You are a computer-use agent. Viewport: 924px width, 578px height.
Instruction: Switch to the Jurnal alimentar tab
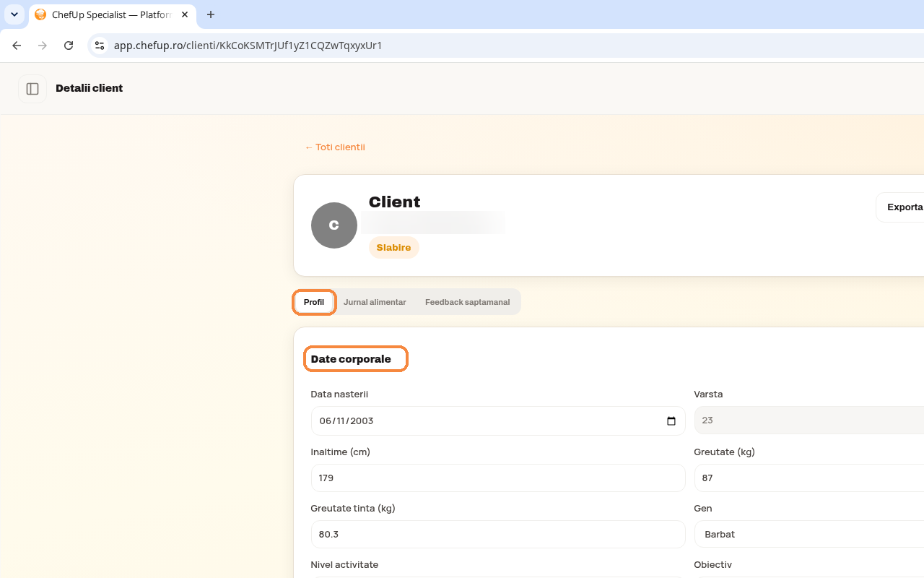375,302
